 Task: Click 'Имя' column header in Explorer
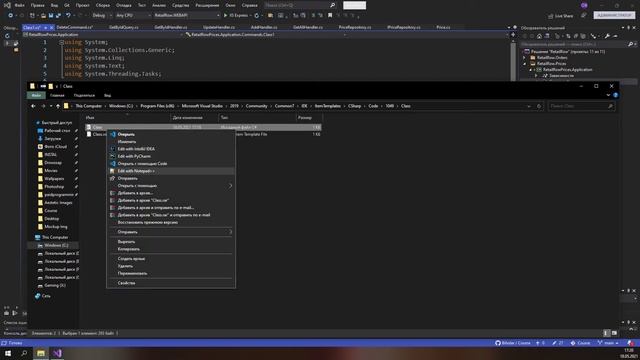pos(90,118)
